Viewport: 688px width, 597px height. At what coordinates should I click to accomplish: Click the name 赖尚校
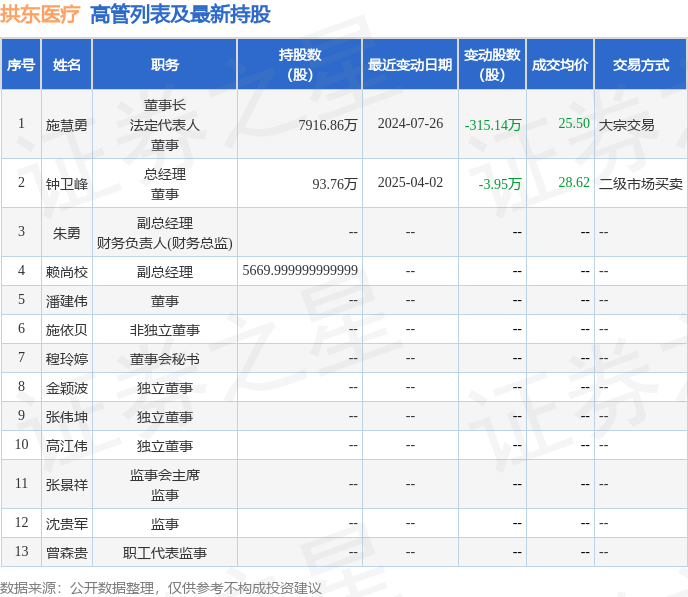(67, 272)
